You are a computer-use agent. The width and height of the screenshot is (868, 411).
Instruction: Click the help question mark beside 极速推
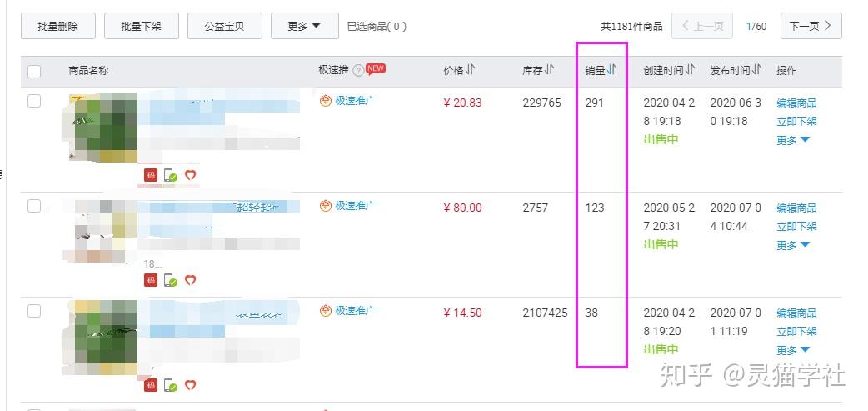[x=358, y=71]
